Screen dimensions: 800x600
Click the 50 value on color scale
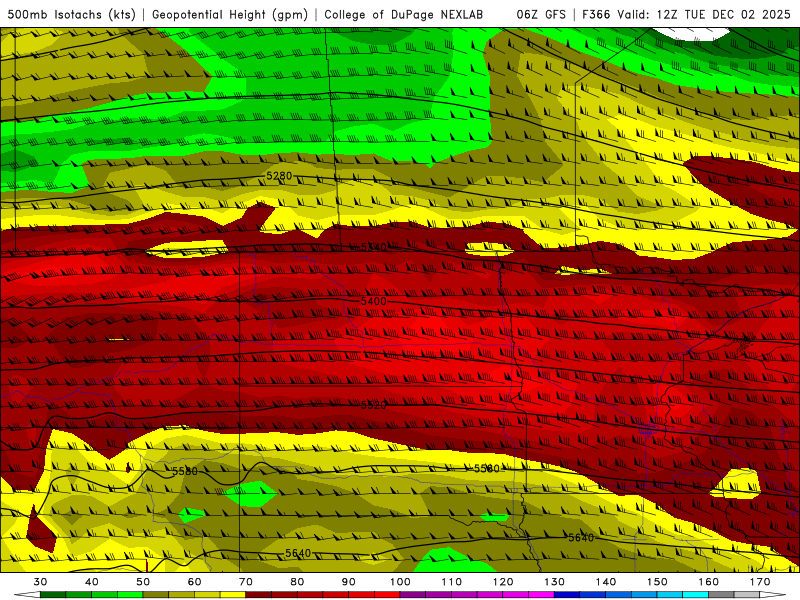143,582
